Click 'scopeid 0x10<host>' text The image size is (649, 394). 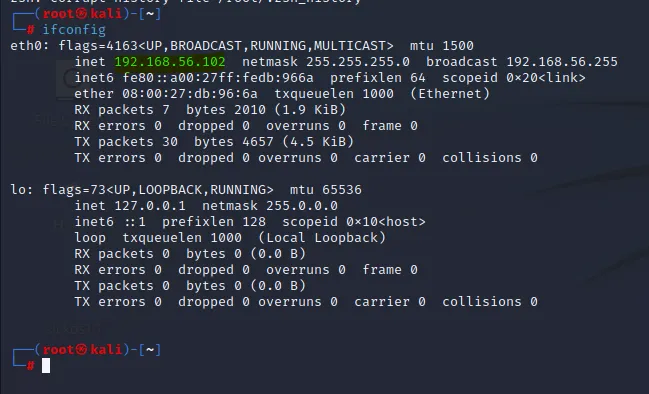pos(354,222)
